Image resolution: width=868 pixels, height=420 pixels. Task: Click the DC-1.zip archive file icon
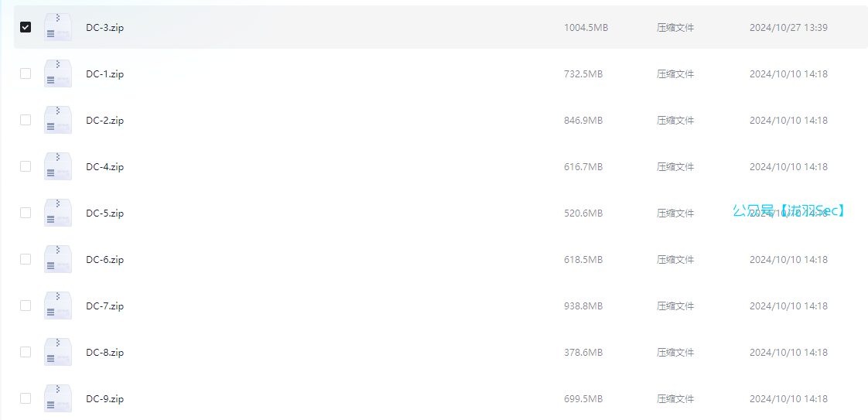pos(58,73)
